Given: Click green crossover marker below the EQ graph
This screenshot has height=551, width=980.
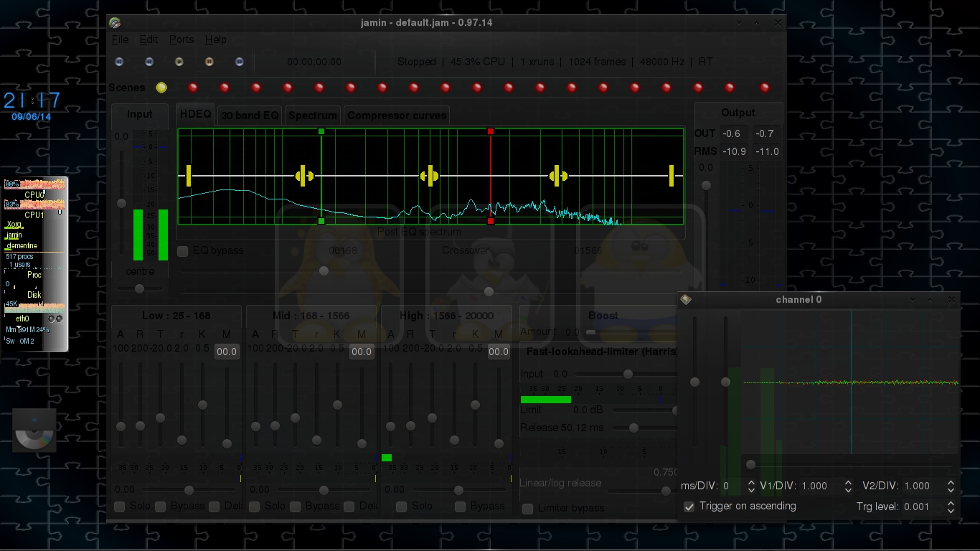Looking at the screenshot, I should 321,221.
